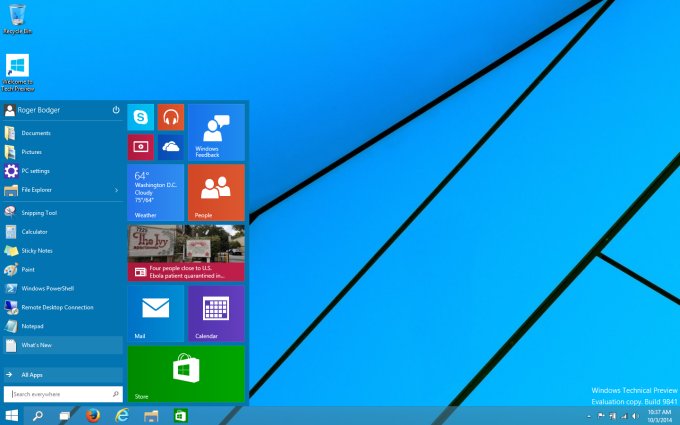
Task: Open the Weather tile showing 64°
Action: tap(156, 193)
